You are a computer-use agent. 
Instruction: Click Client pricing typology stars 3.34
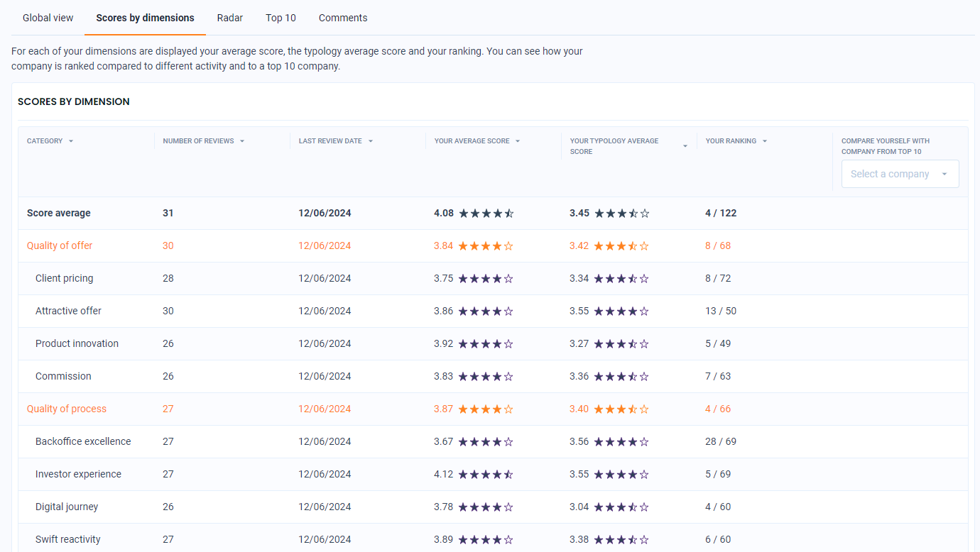click(x=621, y=278)
